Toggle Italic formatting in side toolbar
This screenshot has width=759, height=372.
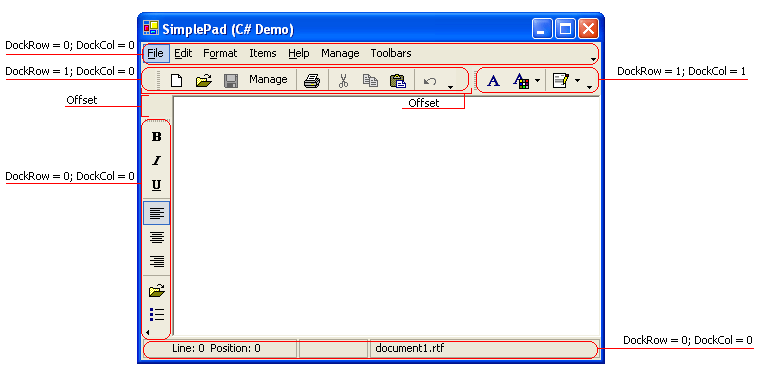tap(156, 161)
